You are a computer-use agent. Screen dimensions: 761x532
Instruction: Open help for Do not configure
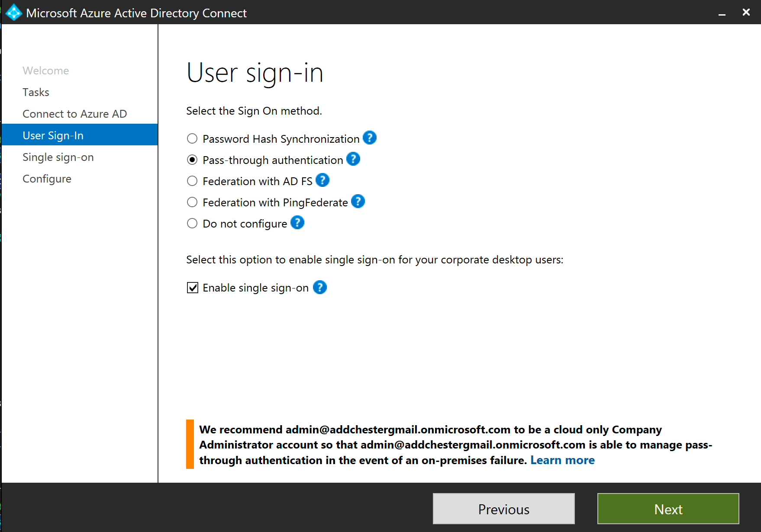[x=297, y=223]
